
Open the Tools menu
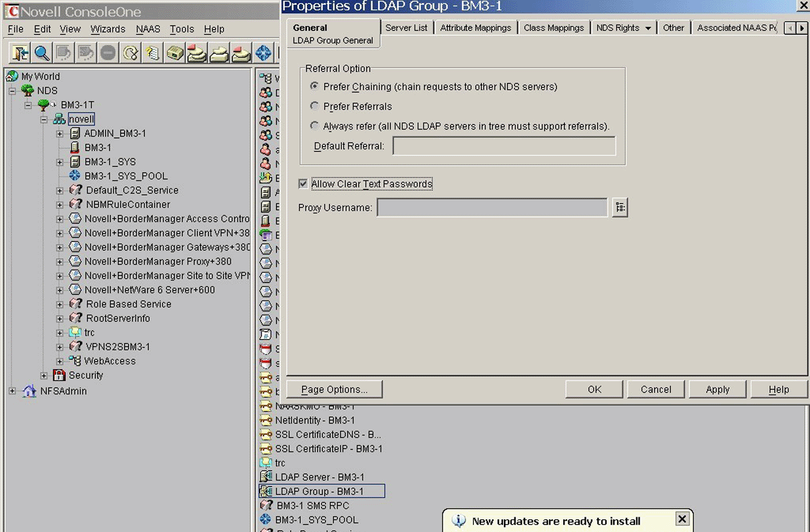point(182,29)
